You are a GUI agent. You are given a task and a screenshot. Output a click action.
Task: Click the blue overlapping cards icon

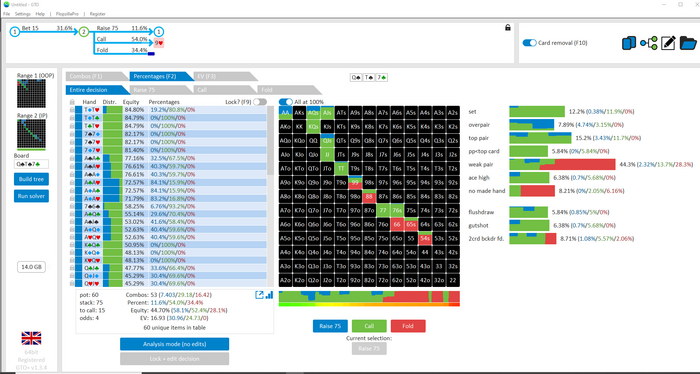[629, 43]
